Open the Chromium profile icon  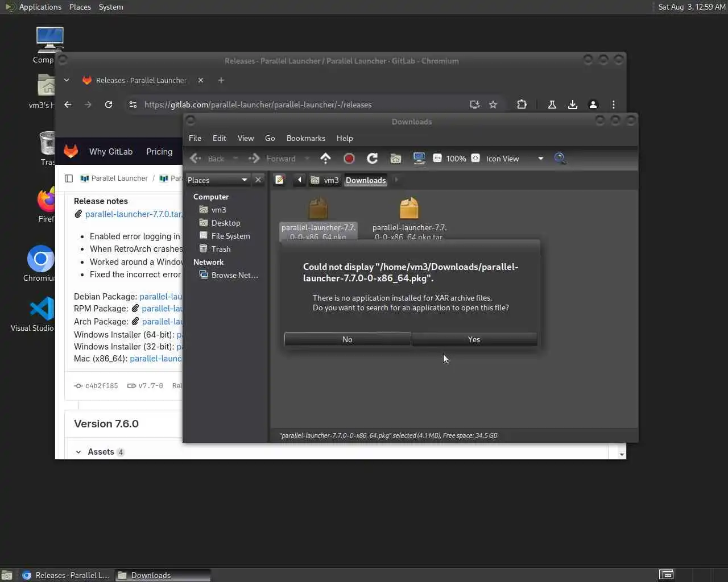pos(593,105)
